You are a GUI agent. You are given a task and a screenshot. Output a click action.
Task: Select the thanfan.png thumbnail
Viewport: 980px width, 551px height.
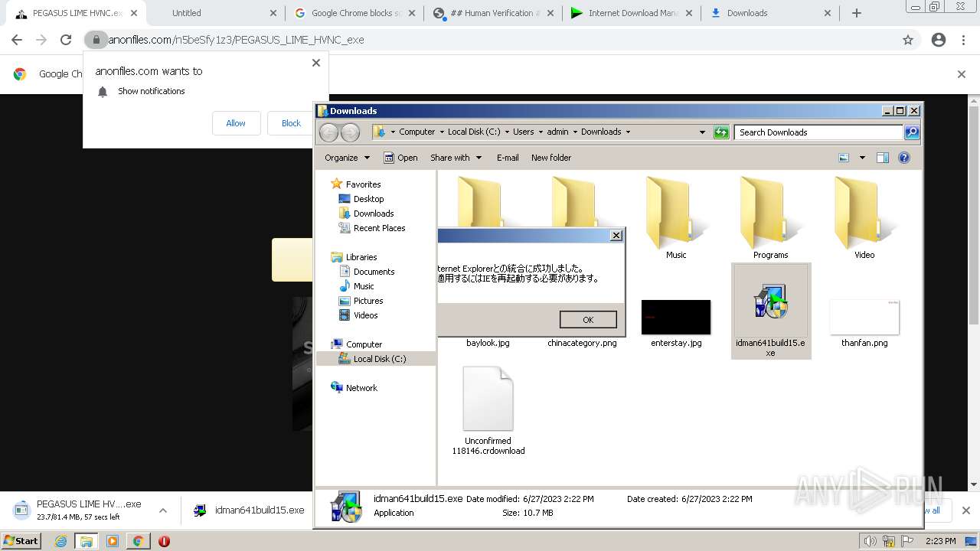pos(864,318)
